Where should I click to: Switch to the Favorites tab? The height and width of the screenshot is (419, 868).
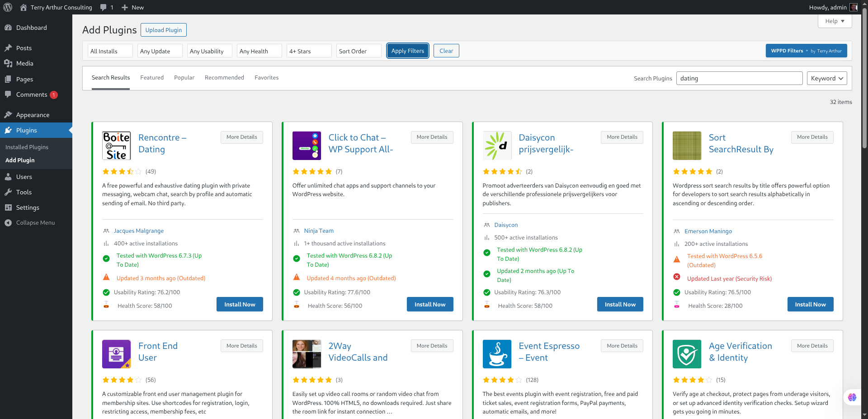(266, 78)
